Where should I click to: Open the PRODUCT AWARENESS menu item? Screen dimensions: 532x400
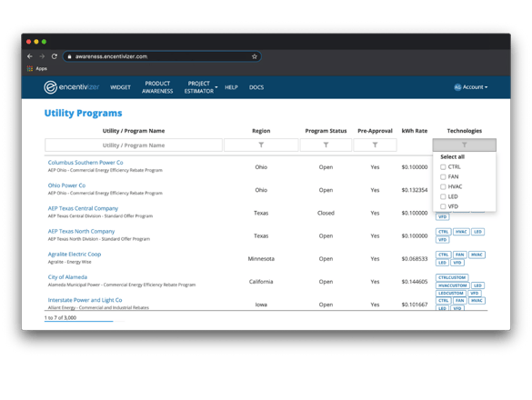click(157, 87)
